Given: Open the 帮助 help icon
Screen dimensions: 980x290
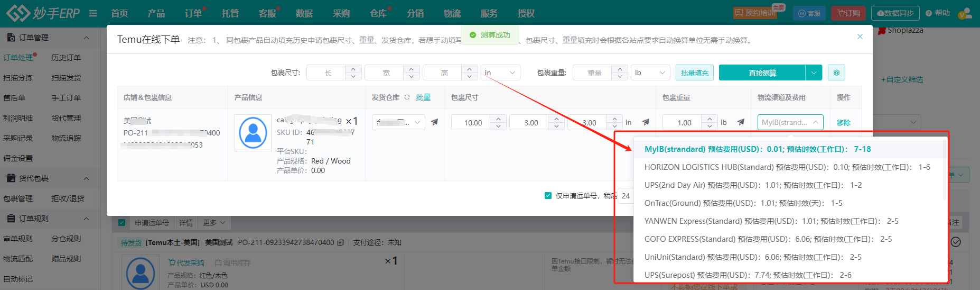Looking at the screenshot, I should tap(938, 13).
